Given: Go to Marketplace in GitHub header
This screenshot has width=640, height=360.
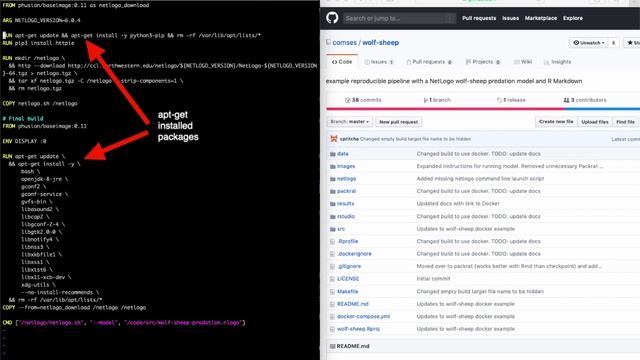Looking at the screenshot, I should pos(540,18).
